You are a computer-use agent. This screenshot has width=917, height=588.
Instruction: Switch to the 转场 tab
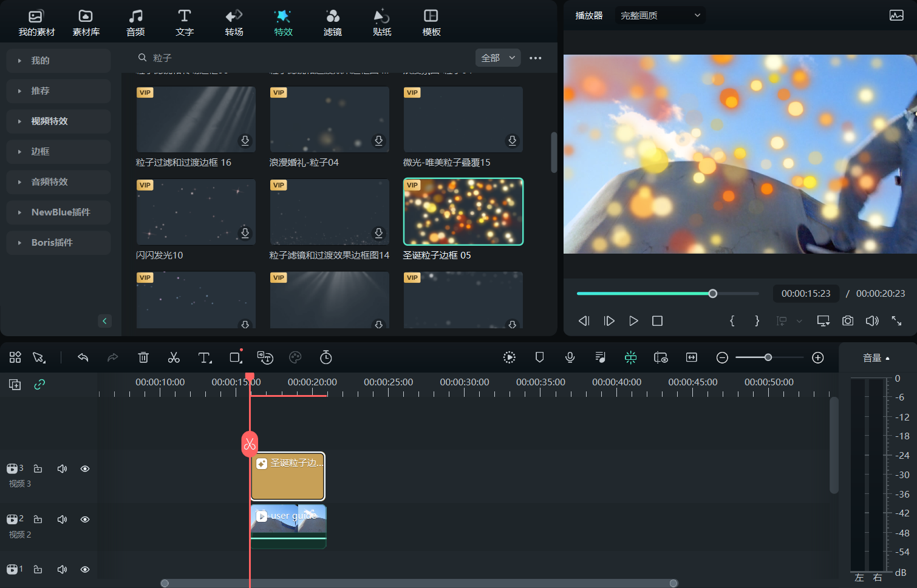pyautogui.click(x=234, y=22)
